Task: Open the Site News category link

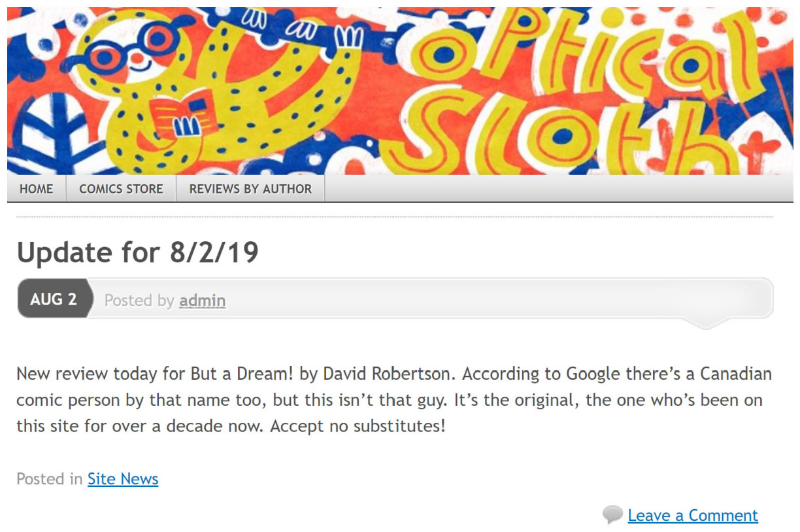Action: coord(123,478)
